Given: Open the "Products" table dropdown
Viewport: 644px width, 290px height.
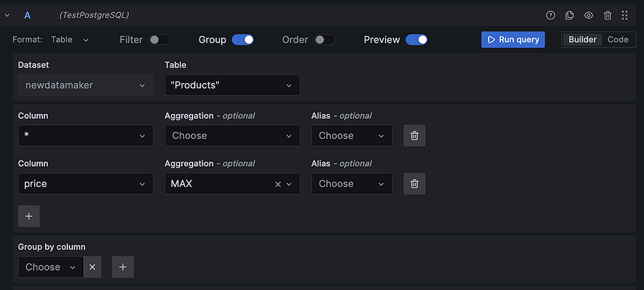Looking at the screenshot, I should (x=232, y=85).
